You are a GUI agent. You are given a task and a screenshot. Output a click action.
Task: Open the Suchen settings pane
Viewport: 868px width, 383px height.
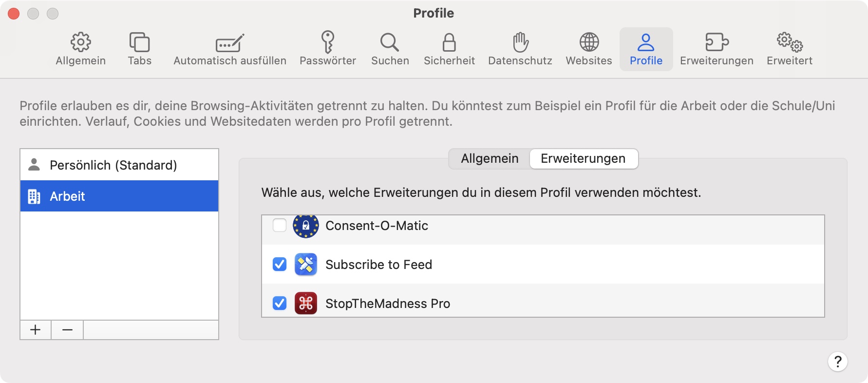pyautogui.click(x=390, y=49)
